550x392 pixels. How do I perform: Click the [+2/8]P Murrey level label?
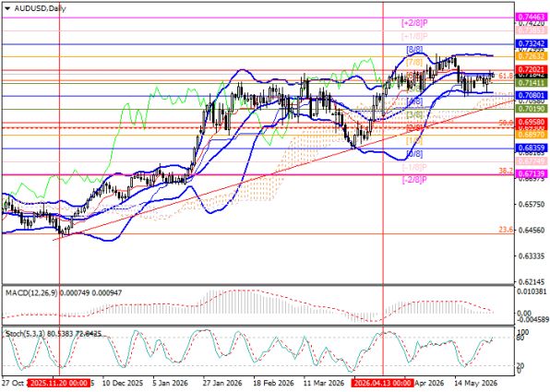(414, 23)
